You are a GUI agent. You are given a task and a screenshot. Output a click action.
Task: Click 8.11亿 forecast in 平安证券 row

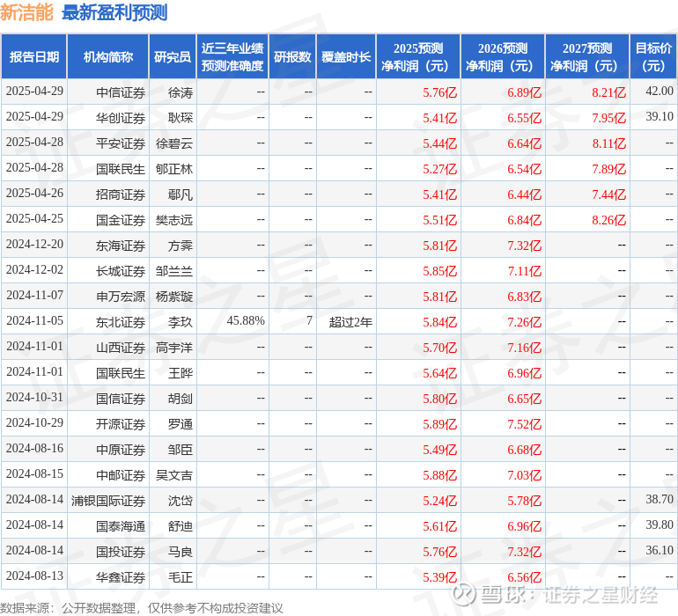(608, 143)
